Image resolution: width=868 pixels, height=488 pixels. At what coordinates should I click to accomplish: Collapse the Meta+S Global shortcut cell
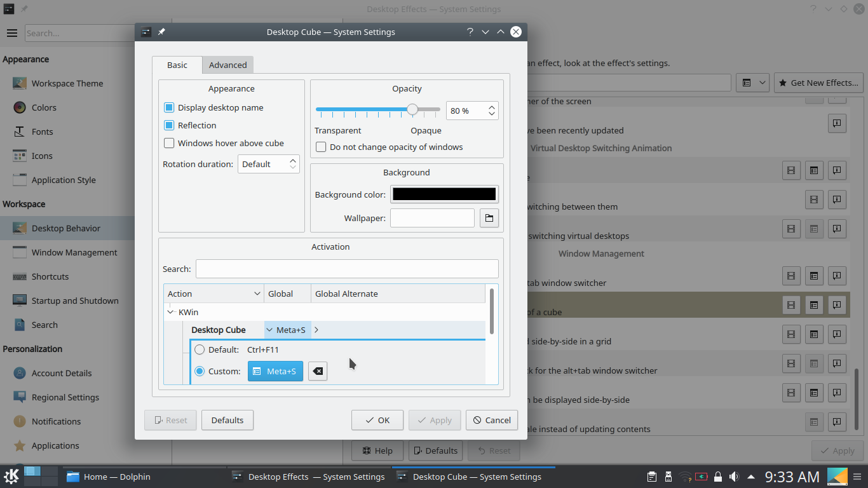pos(269,330)
